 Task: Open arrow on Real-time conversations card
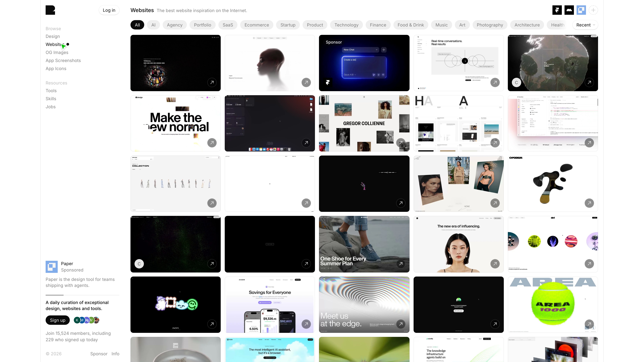point(495,82)
